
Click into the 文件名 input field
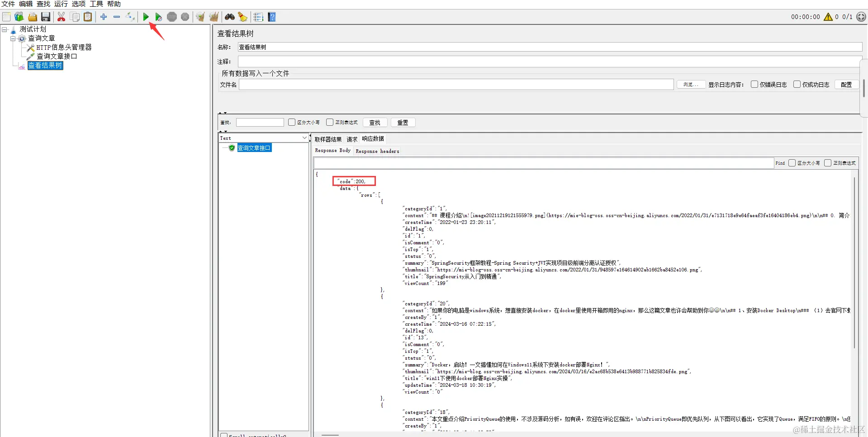456,85
